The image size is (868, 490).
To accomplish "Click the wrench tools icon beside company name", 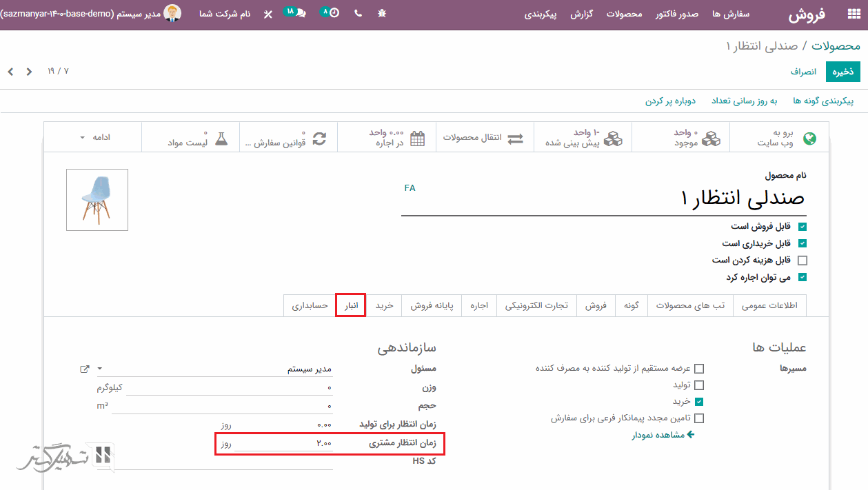I will tap(268, 14).
